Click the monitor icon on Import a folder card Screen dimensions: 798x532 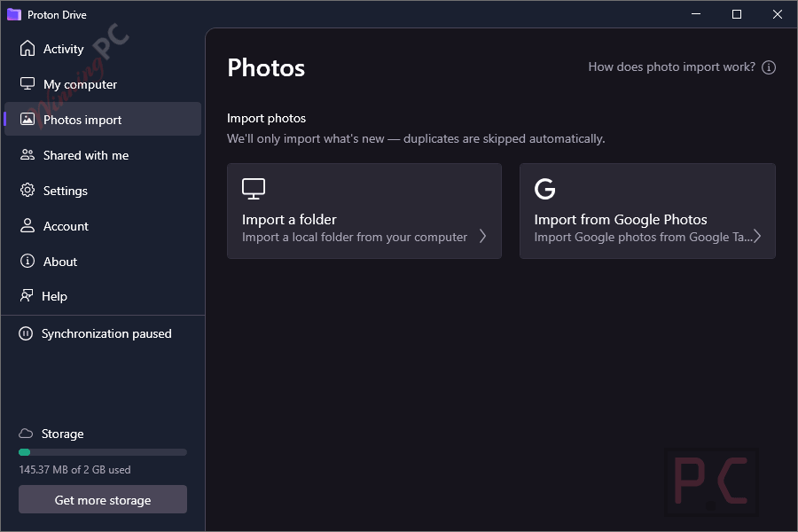(254, 188)
